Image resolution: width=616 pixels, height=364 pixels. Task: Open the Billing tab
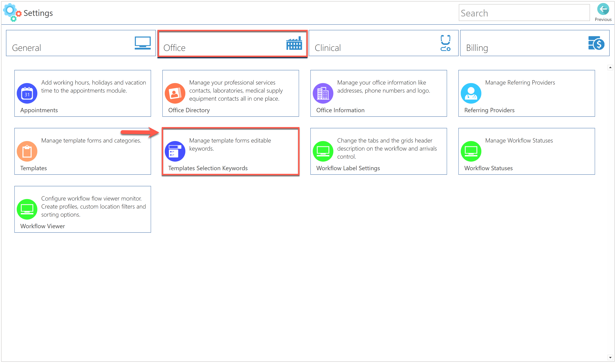pyautogui.click(x=535, y=43)
